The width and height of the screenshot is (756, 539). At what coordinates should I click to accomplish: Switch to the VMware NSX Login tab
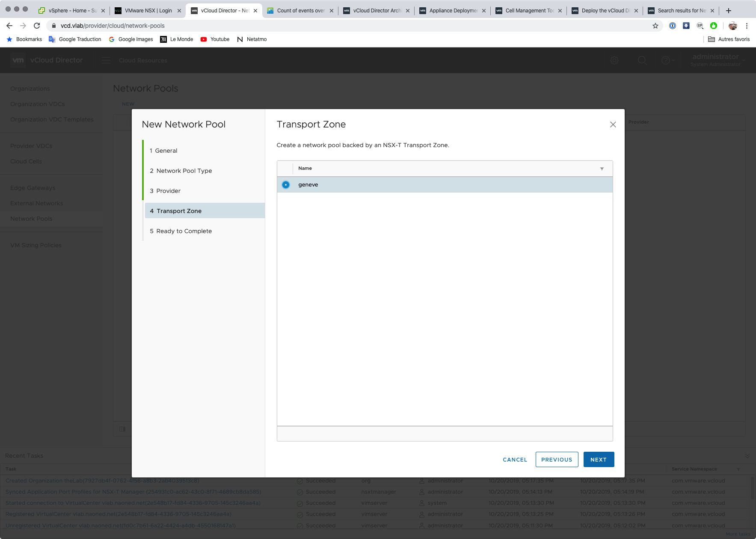[148, 10]
